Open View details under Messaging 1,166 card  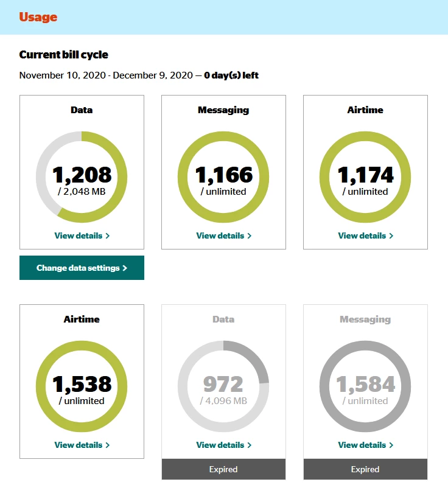point(223,236)
